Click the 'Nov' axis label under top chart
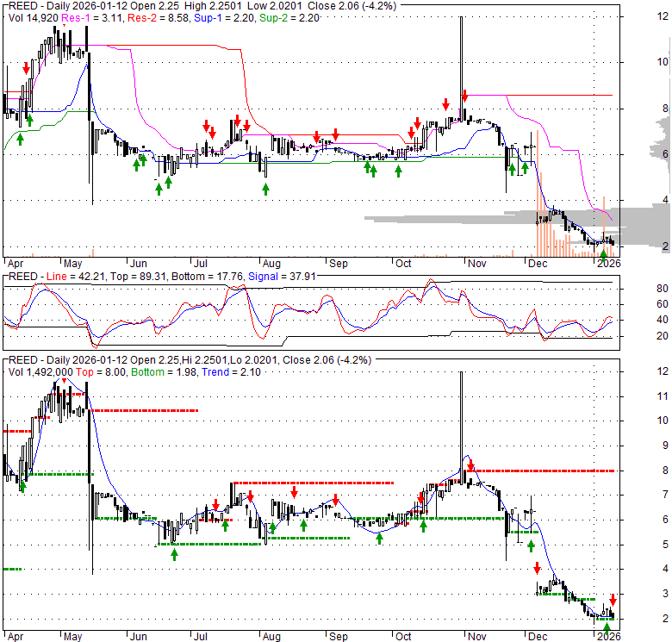The image size is (672, 642). tap(476, 263)
